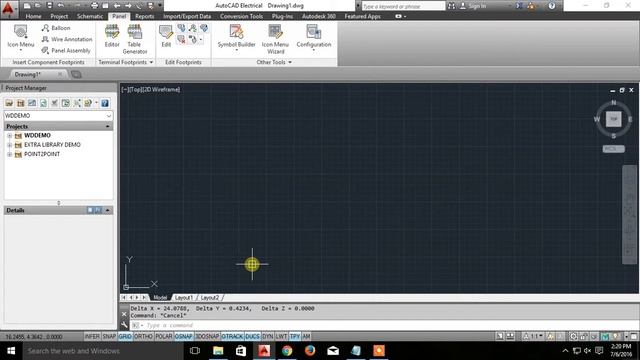The height and width of the screenshot is (360, 640).
Task: Click the Undo arrow in quick access toolbar
Action: [61, 6]
